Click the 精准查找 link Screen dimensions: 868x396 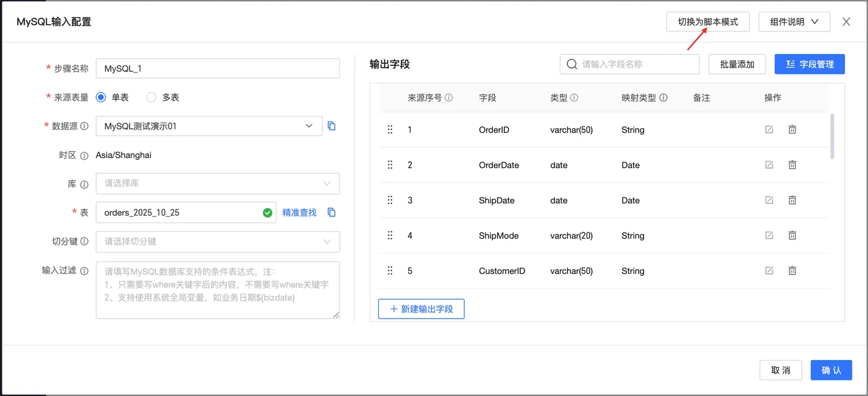pos(299,213)
